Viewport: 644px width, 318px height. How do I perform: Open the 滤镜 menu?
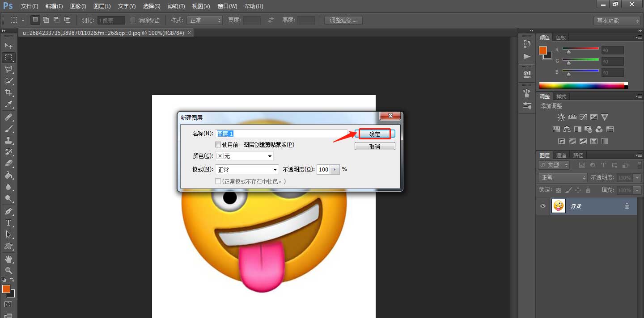(176, 6)
